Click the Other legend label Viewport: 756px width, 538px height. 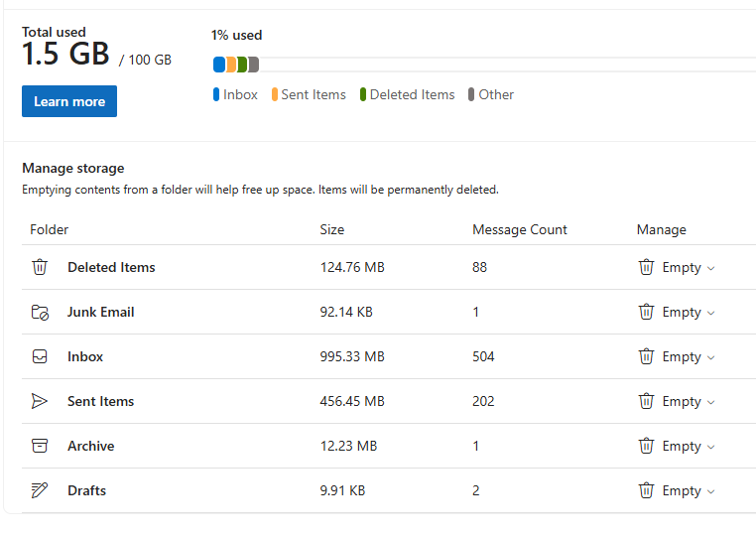496,94
